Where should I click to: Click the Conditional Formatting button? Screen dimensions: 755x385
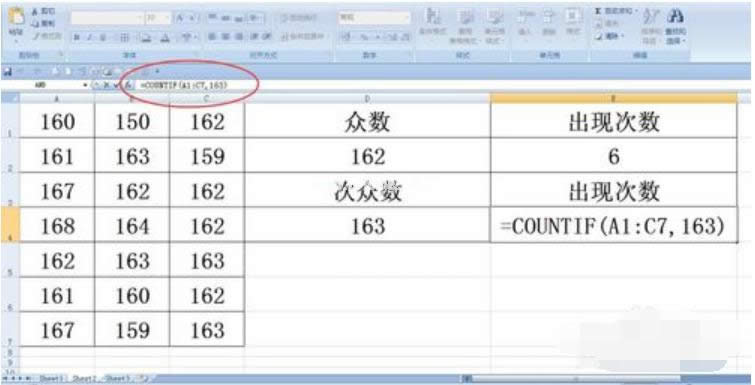pos(433,23)
